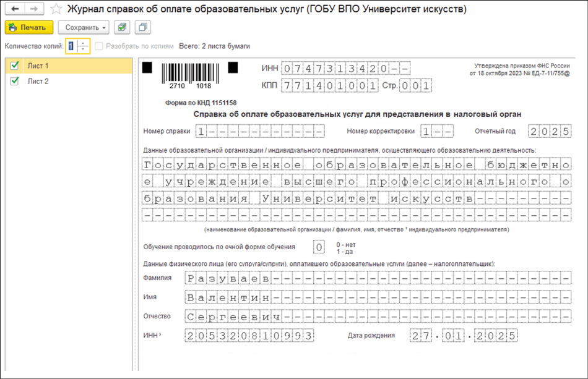Click the Количество копий input field
Screen dimensions: 588x379
(72, 46)
